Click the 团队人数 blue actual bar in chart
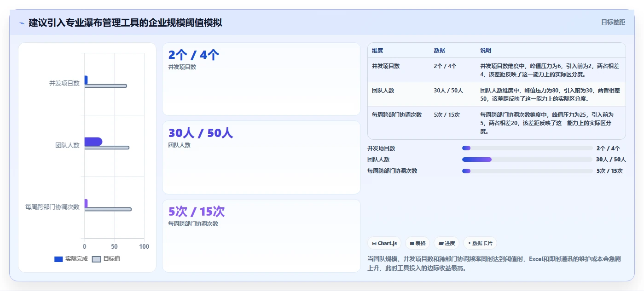Viewport: 644px width, 291px height. (x=93, y=142)
